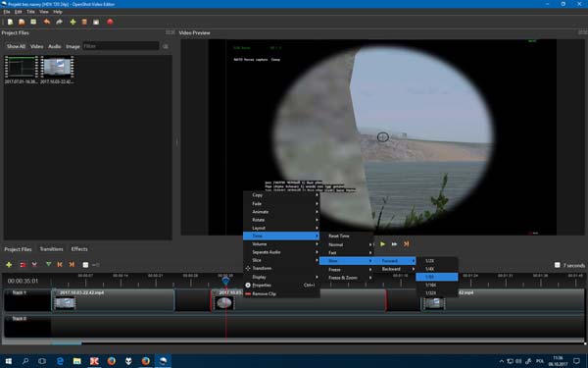
Task: Open the File menu
Action: (7, 12)
